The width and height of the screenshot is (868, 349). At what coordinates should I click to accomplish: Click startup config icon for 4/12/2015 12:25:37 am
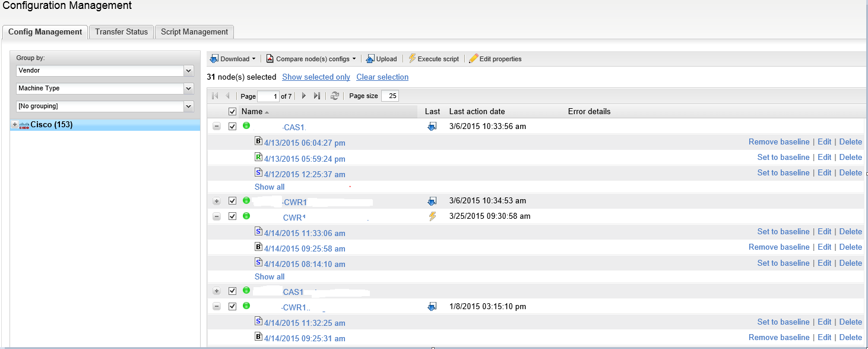coord(258,172)
